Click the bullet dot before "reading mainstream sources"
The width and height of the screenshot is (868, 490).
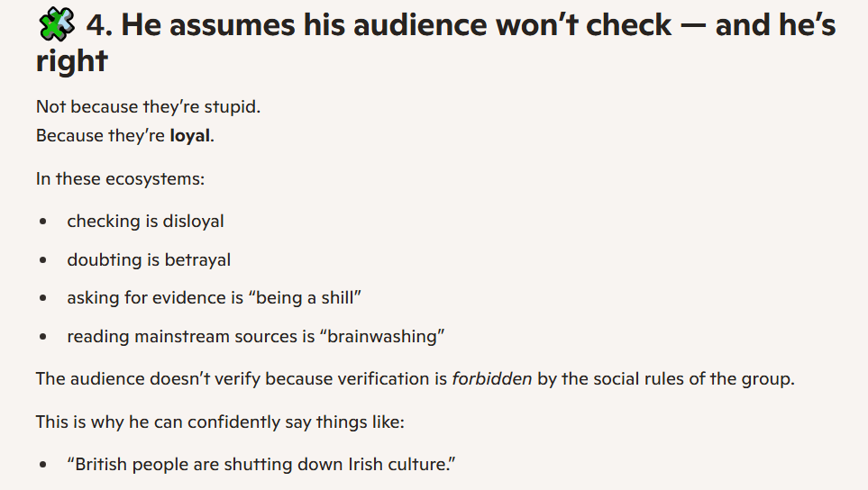pos(43,338)
